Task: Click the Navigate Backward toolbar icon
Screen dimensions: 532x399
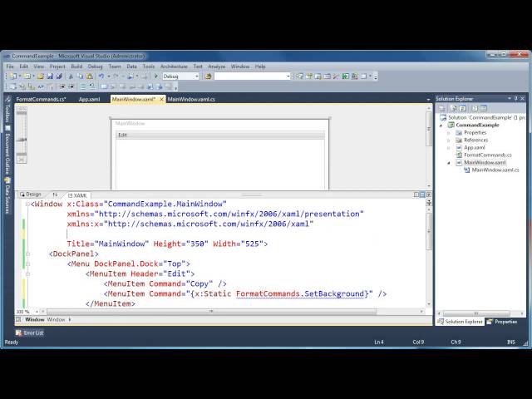Action: click(x=131, y=76)
